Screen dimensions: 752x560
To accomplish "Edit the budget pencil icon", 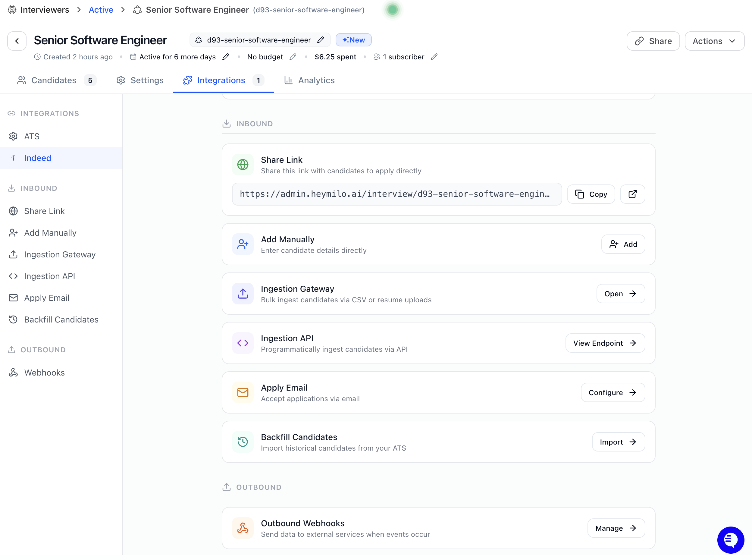I will (293, 57).
